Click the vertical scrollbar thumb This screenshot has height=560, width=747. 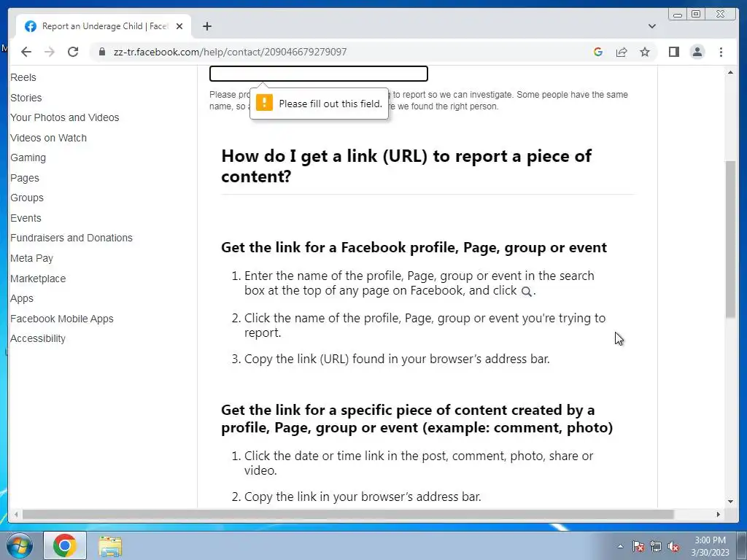click(x=730, y=239)
